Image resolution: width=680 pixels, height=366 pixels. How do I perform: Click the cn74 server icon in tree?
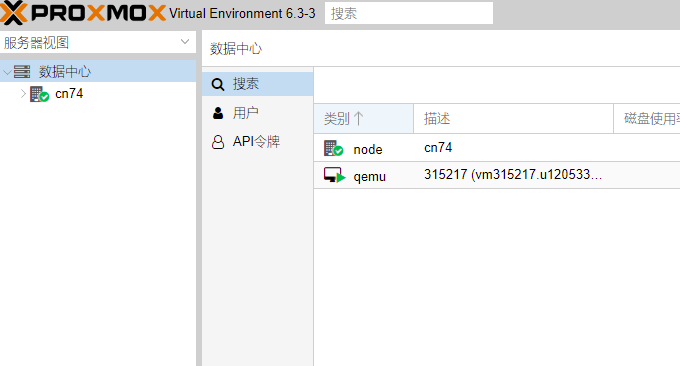(39, 94)
